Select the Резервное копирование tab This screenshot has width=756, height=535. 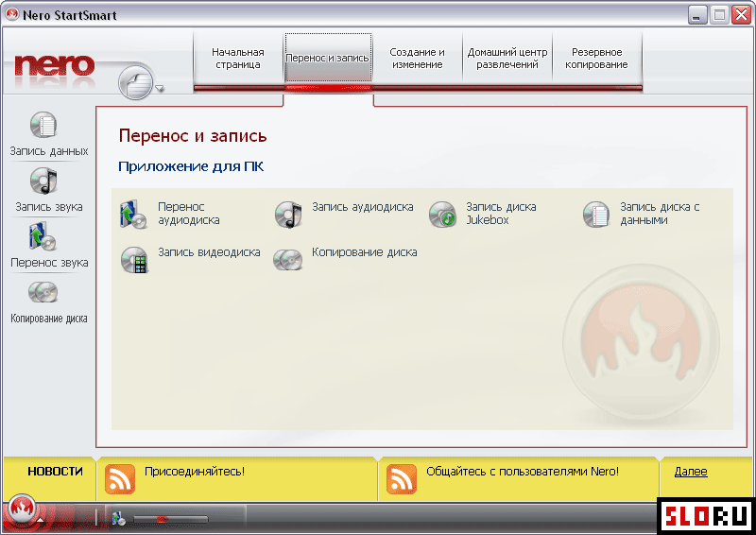(x=596, y=59)
